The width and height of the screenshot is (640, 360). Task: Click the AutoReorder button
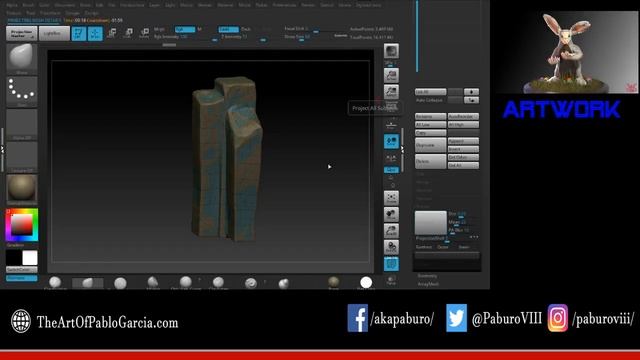pyautogui.click(x=463, y=116)
